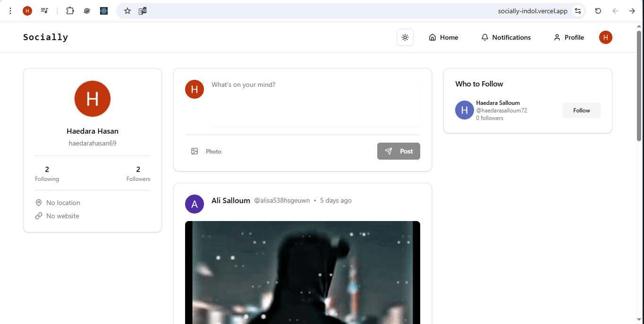This screenshot has width=644, height=324.
Task: Open the Home page from navbar
Action: pos(443,37)
